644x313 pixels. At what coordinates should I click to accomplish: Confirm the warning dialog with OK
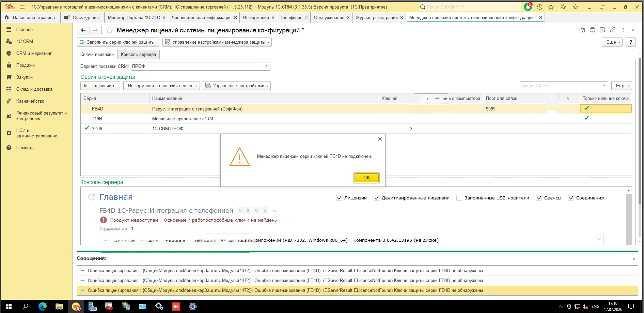coord(366,178)
